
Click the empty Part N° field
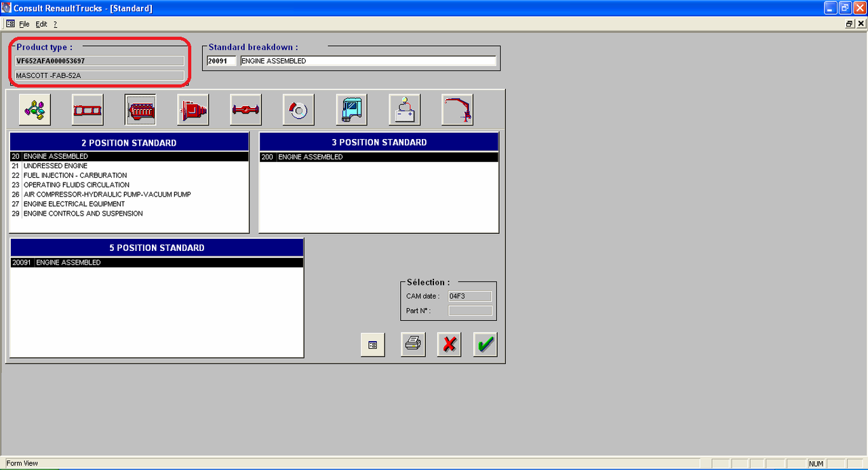point(470,311)
